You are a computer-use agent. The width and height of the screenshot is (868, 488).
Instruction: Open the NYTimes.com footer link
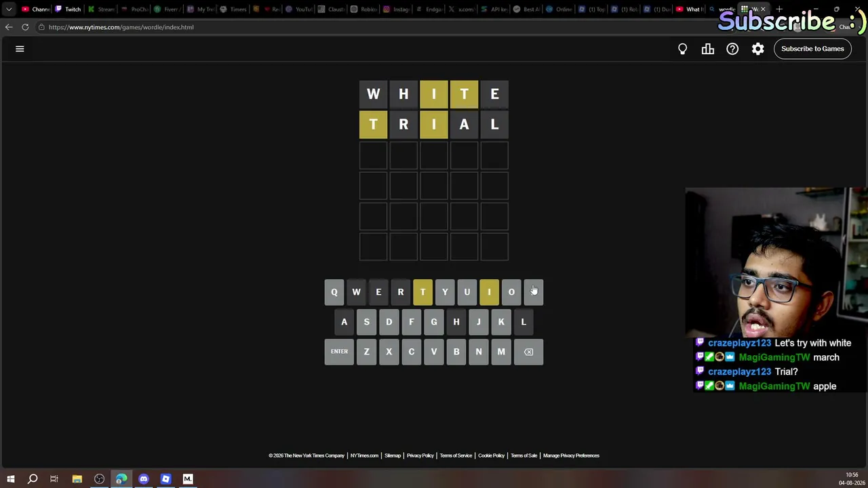coord(364,455)
